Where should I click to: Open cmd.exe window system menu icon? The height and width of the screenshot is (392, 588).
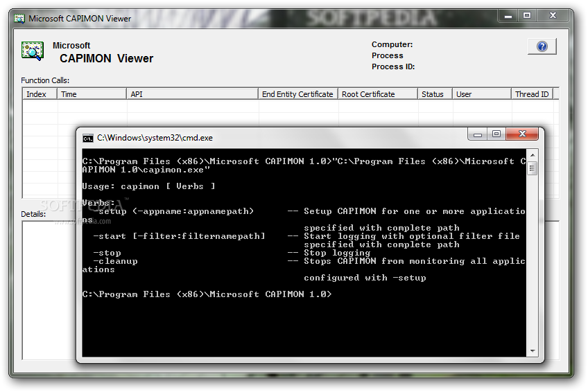click(x=88, y=138)
